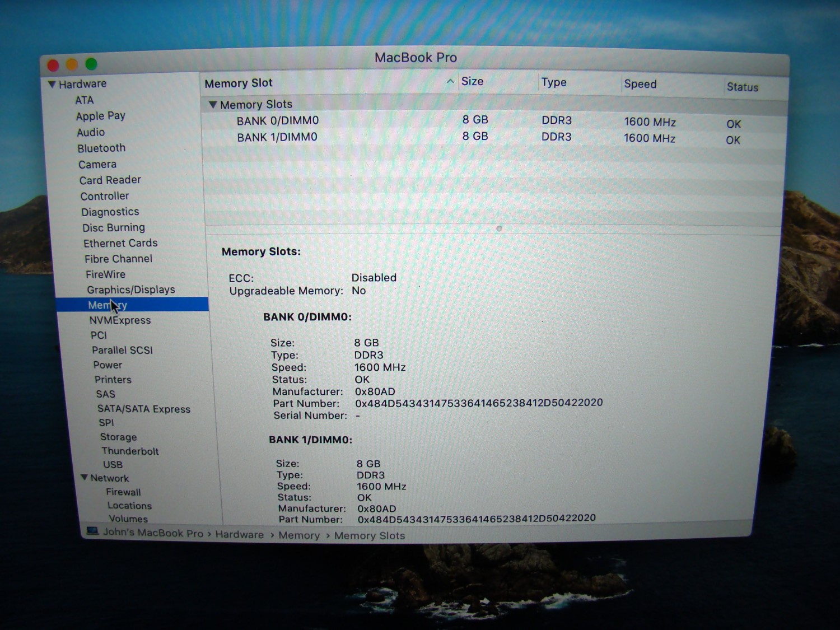Open the Storage sidebar item

coord(118,437)
